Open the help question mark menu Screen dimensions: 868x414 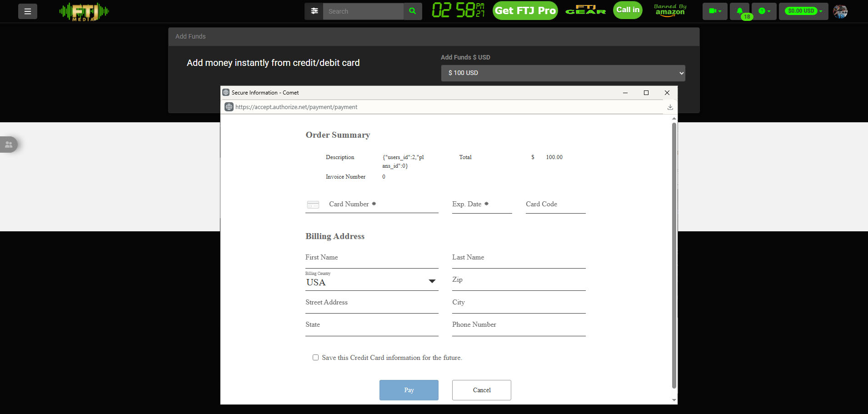tap(764, 11)
